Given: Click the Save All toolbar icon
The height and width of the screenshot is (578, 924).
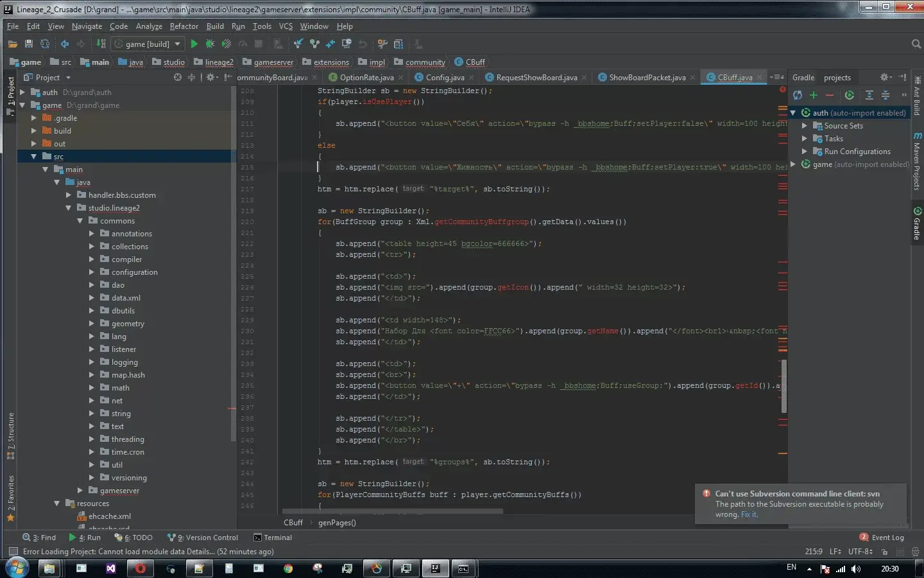Looking at the screenshot, I should click(x=28, y=44).
